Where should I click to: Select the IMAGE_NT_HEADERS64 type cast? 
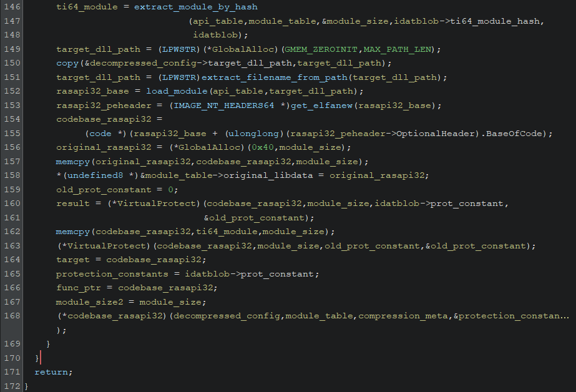click(224, 105)
